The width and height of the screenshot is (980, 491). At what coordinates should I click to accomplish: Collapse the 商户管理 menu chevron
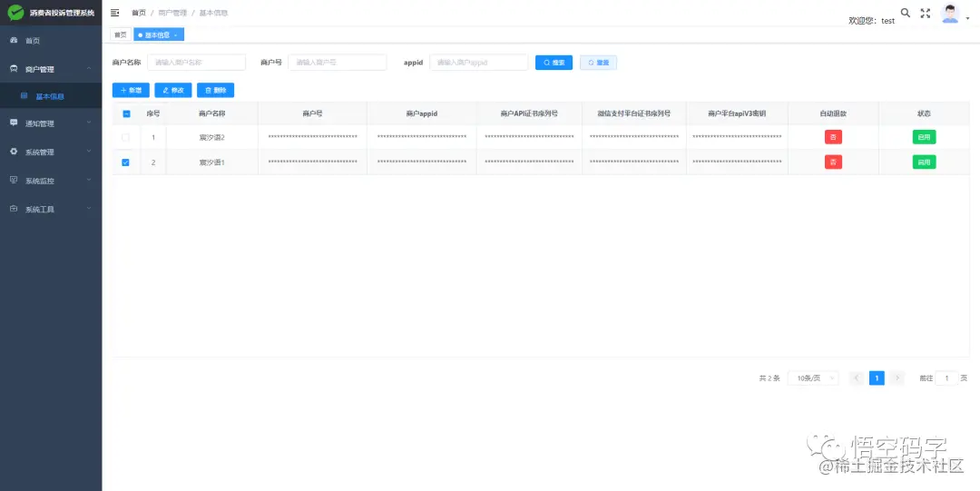pyautogui.click(x=89, y=69)
